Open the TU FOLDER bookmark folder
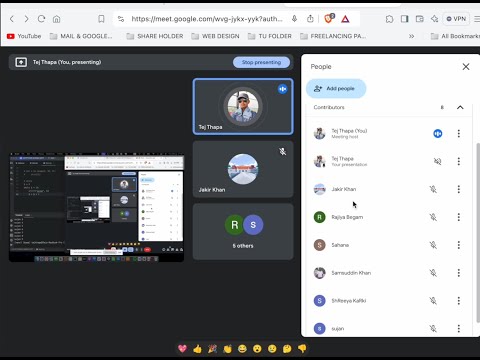 pos(270,36)
